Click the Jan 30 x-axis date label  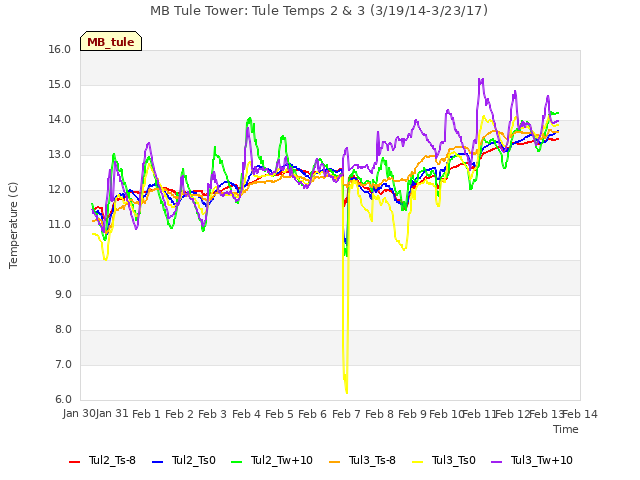pyautogui.click(x=79, y=414)
